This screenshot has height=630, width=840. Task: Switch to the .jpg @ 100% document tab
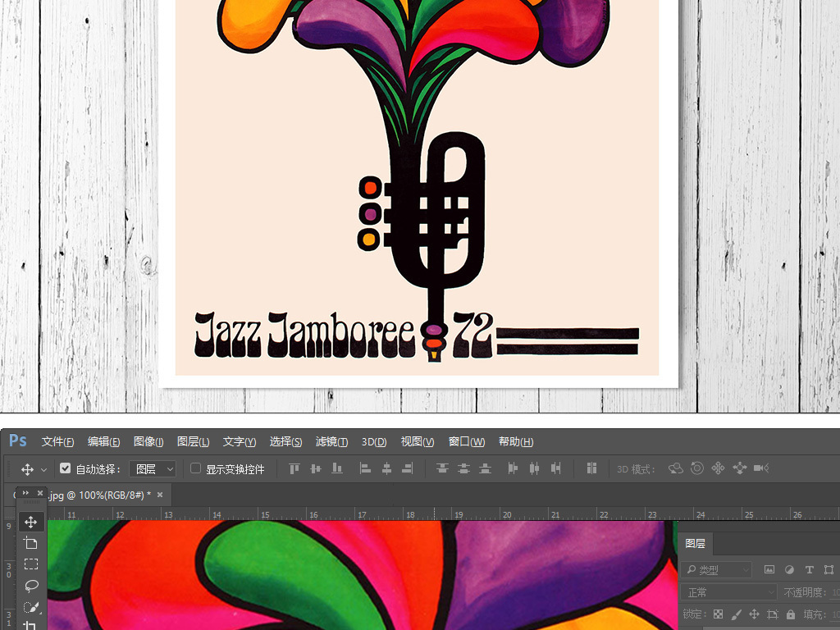pyautogui.click(x=99, y=495)
